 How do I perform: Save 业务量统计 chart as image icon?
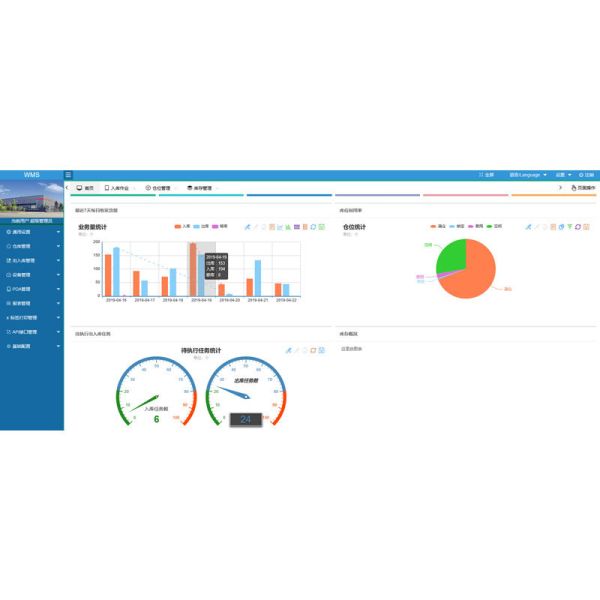(323, 227)
